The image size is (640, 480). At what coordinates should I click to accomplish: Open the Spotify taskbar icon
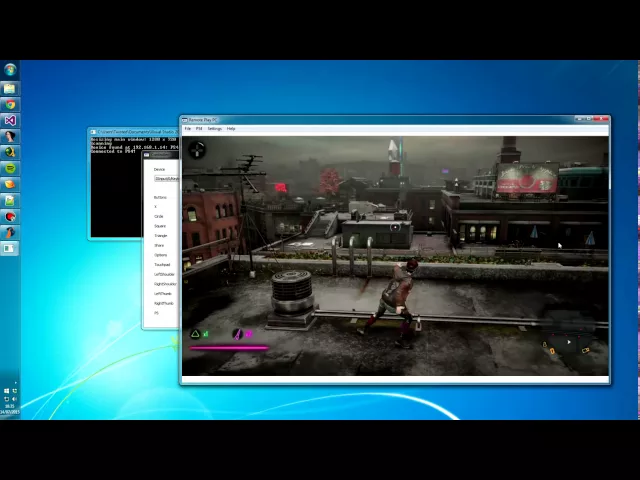[10, 169]
